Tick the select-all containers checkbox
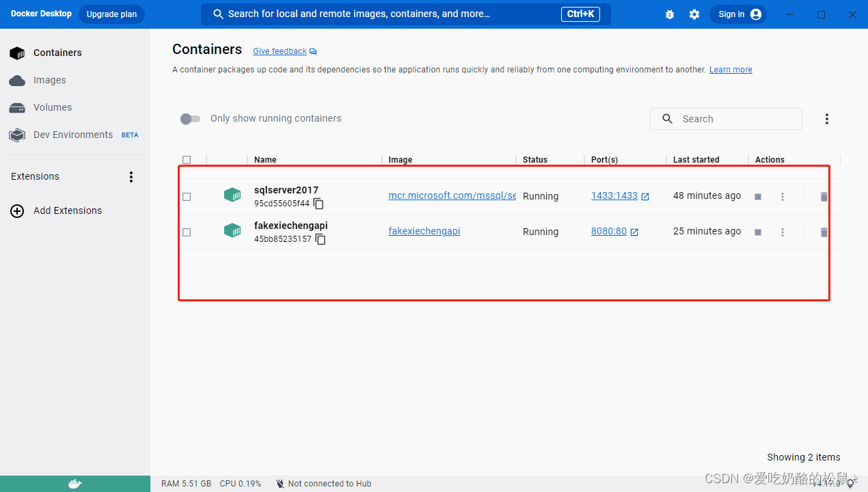Screen dimensions: 868x492 [187, 160]
